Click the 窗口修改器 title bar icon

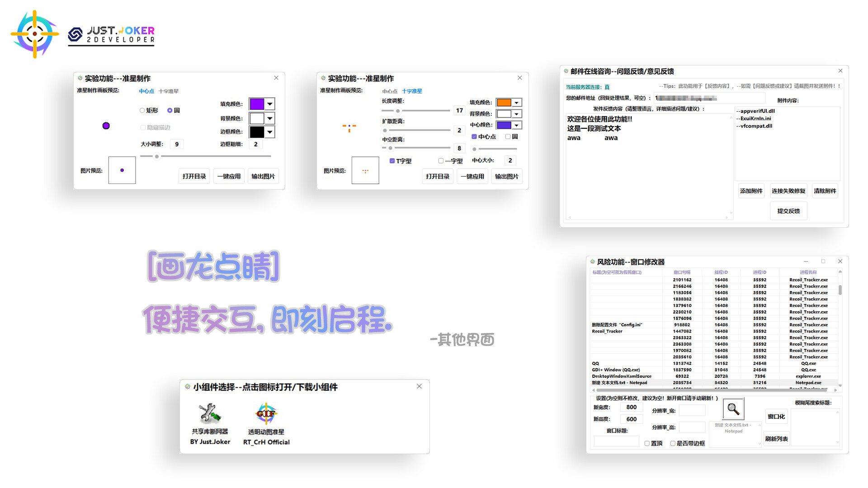[591, 262]
